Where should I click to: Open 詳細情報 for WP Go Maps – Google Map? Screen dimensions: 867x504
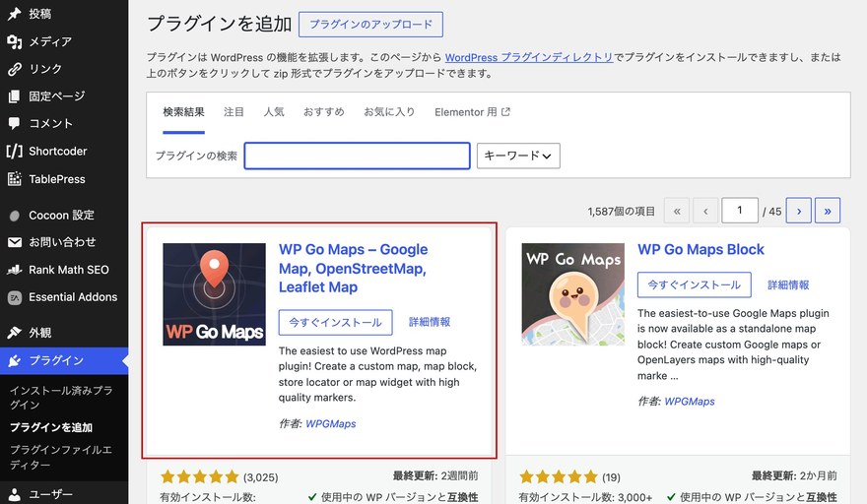point(430,322)
